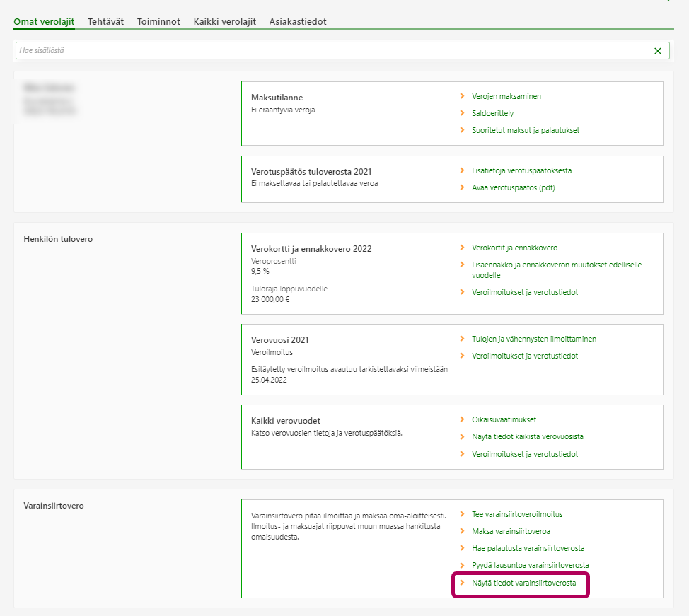Go to the Asiakastiedot tab

coord(298,21)
